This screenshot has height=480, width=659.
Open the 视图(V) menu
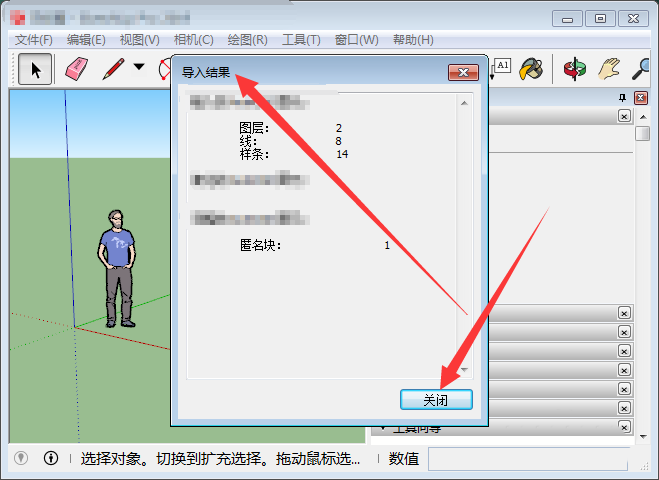140,40
